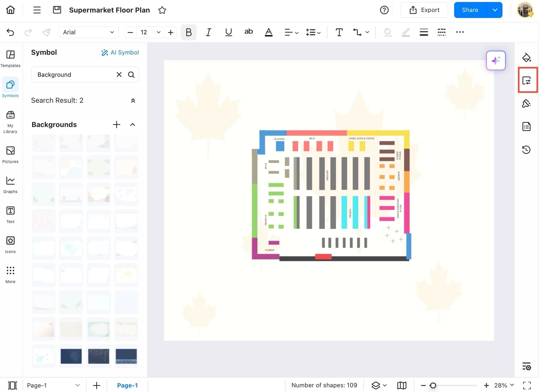Screen dimensions: 539x392
Task: Open the page settings panel icon
Action: [x=526, y=80]
